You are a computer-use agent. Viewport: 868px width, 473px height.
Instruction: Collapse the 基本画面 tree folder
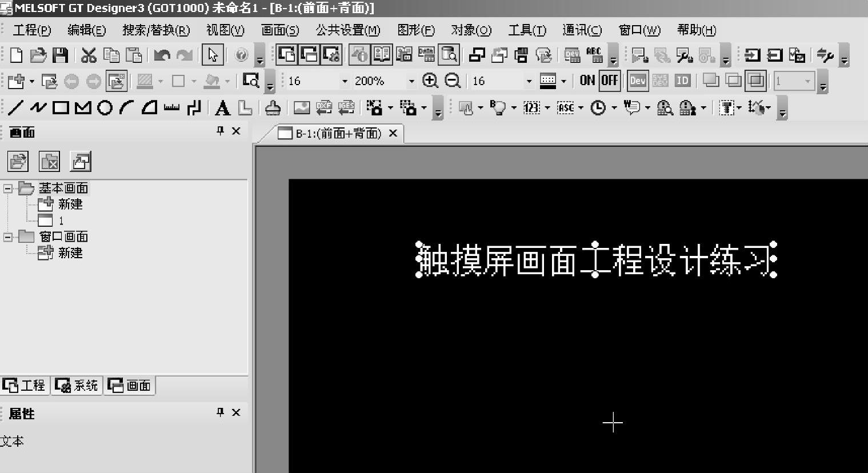tap(8, 188)
